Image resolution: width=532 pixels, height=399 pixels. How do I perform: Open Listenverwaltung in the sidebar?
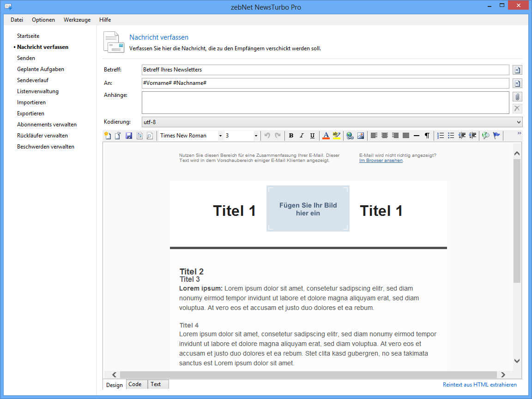[38, 91]
